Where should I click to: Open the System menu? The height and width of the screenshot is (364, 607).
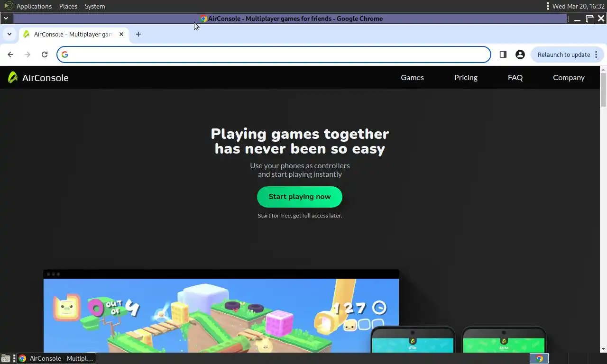click(x=95, y=6)
